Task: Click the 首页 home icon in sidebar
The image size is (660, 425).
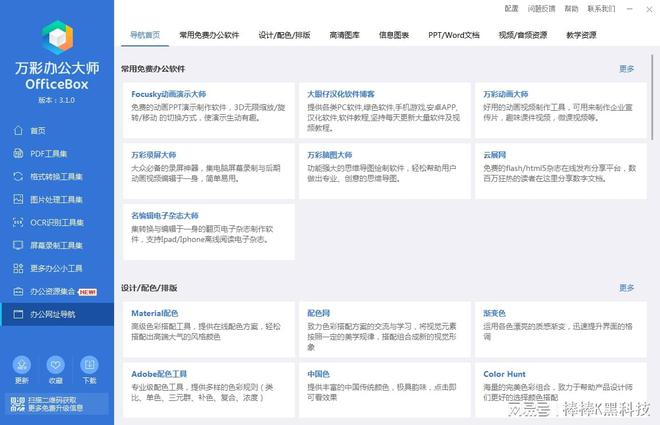Action: tap(18, 130)
